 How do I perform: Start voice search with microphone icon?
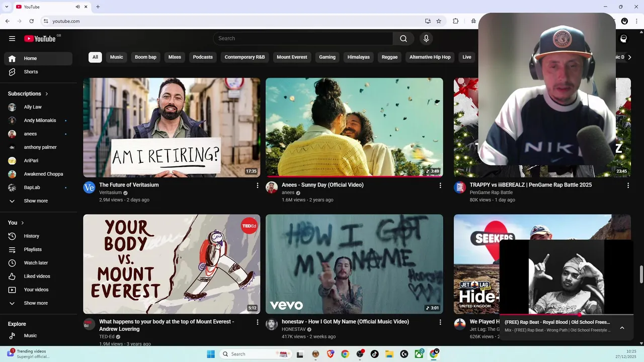coord(426,39)
